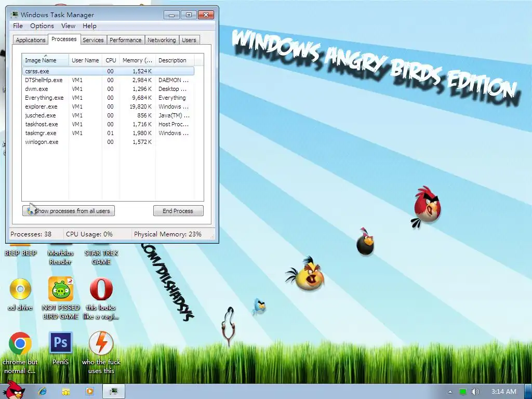This screenshot has width=532, height=399.
Task: Select the DTShellHlp.exe process
Action: (108, 80)
